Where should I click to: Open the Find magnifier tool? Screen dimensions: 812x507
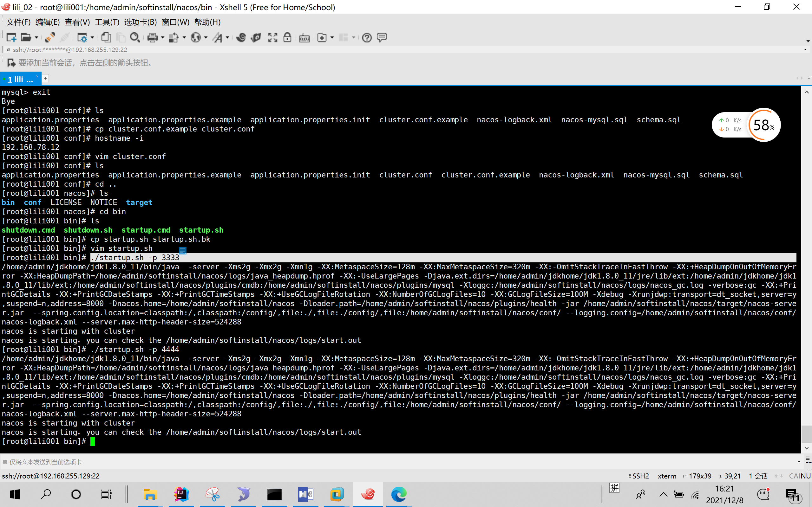pyautogui.click(x=135, y=38)
